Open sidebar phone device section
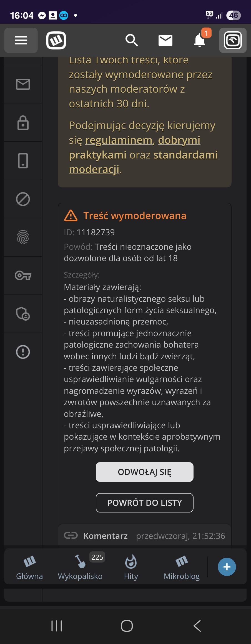251x644 pixels. pos(23,161)
